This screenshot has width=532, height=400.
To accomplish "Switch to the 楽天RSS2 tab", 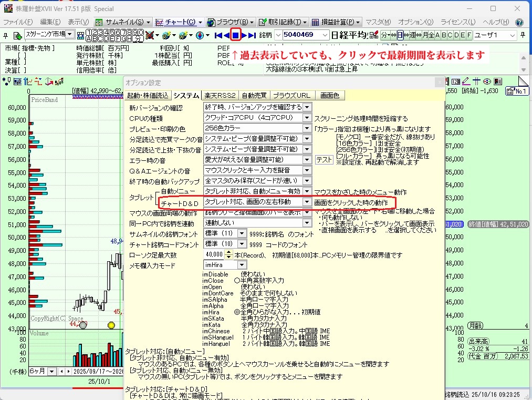I will tap(220, 95).
